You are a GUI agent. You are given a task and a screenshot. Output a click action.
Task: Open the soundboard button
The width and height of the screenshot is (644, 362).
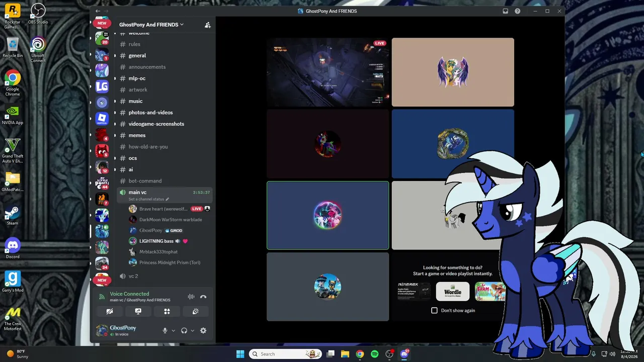[x=196, y=311]
